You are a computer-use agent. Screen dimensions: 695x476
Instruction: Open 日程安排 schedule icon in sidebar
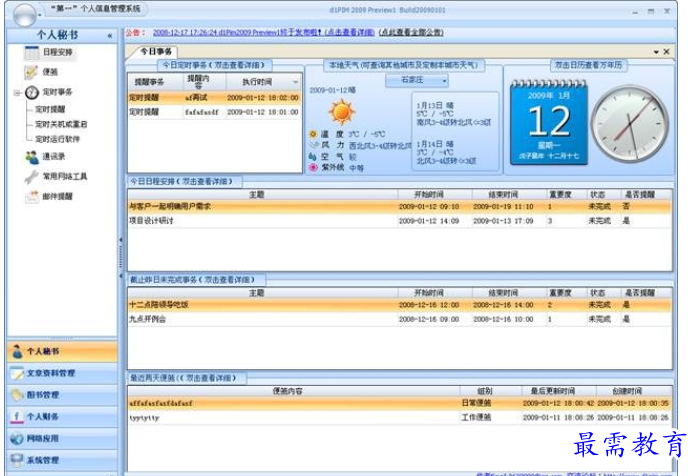click(x=31, y=51)
